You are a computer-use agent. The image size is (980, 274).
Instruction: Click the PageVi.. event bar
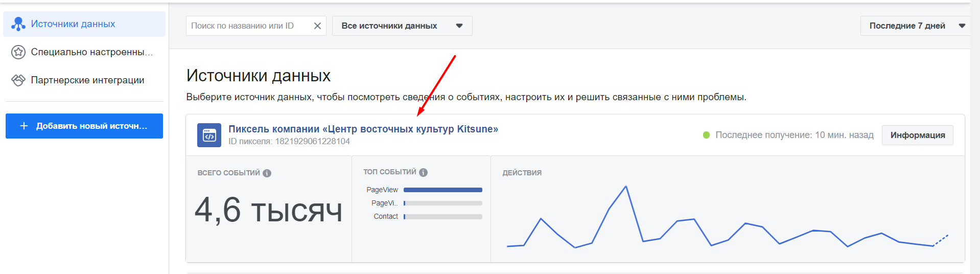[443, 203]
